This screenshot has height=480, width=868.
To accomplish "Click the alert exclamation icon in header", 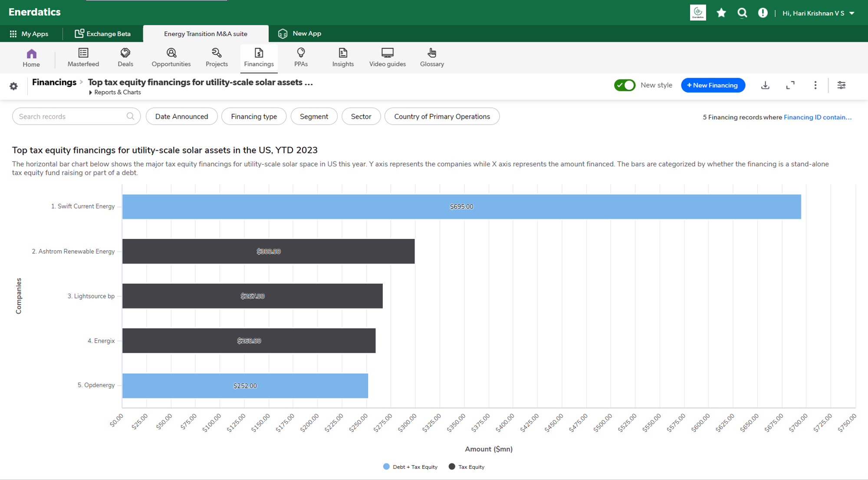I will (763, 13).
